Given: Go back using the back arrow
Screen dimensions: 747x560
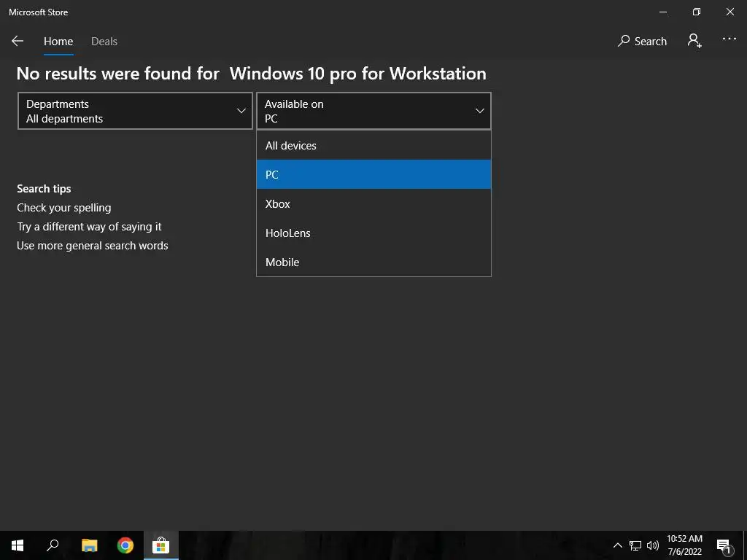Looking at the screenshot, I should click(18, 41).
